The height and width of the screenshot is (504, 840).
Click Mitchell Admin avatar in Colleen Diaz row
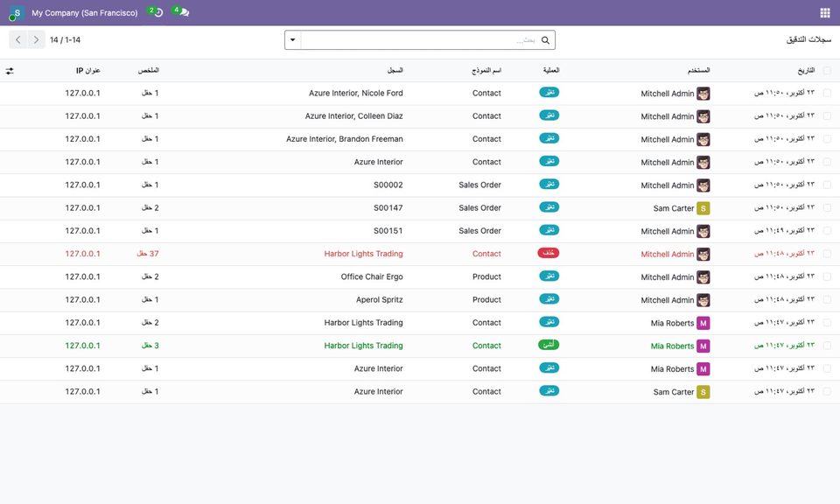(703, 116)
